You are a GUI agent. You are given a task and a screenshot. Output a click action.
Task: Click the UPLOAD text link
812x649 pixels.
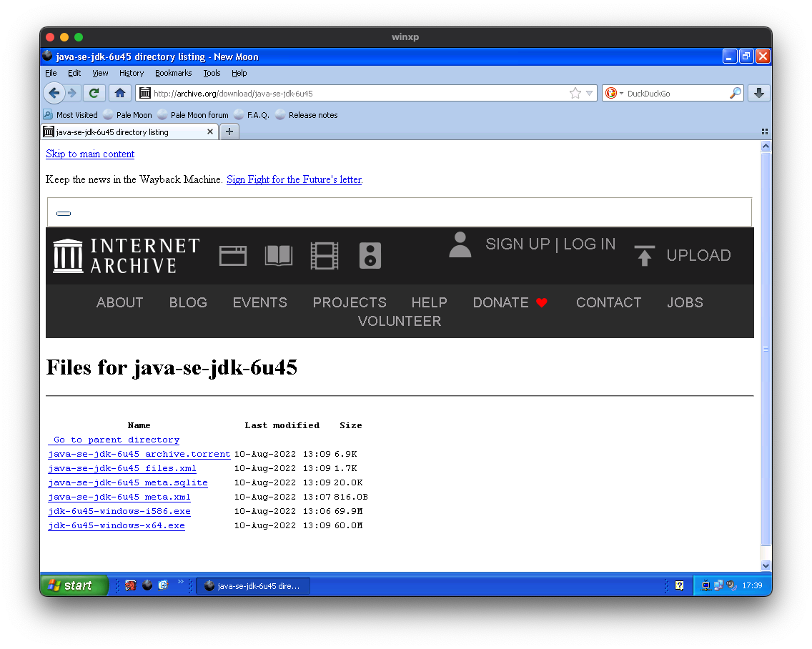click(x=698, y=255)
